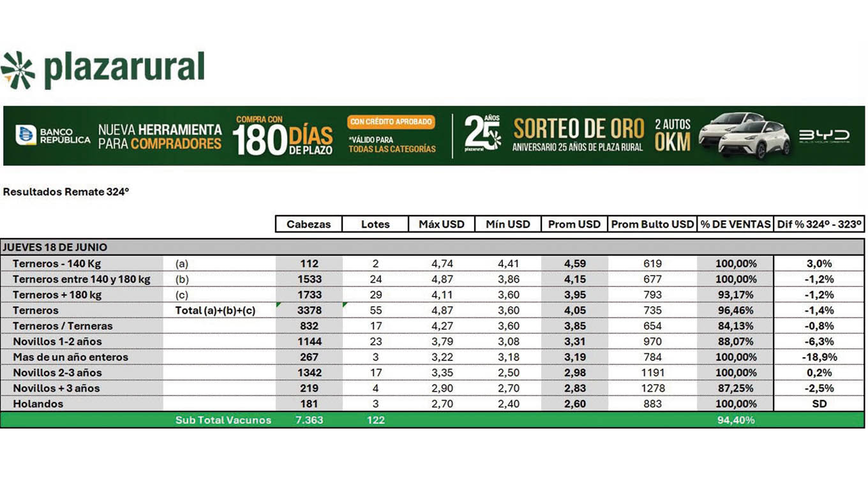Click the 88,07% sales percentage
Screen dimensions: 868x486
pyautogui.click(x=735, y=341)
